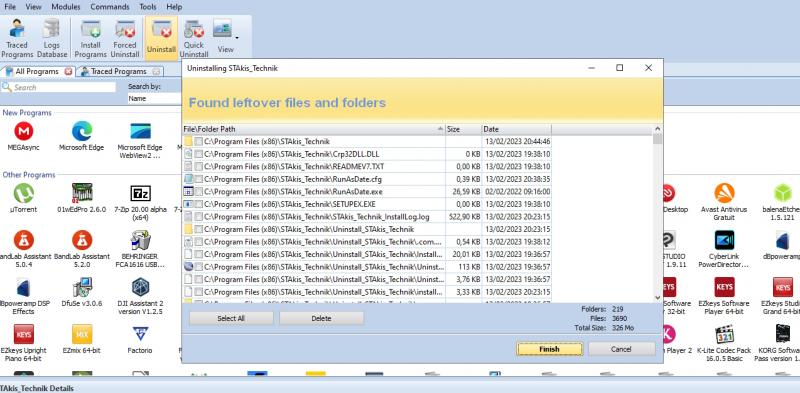This screenshot has height=393, width=800.
Task: Click the leftover list scrollbar thumb
Action: click(x=657, y=139)
